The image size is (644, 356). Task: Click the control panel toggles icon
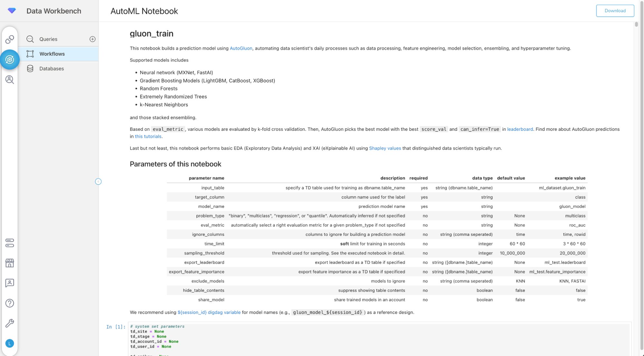(10, 243)
